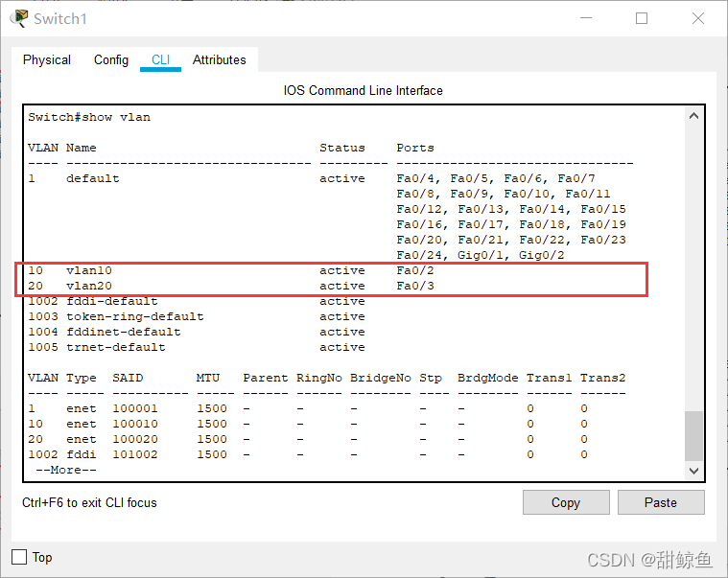Click the 'trnet-default' VLAN row
Screen dimensions: 728x578
(197, 347)
